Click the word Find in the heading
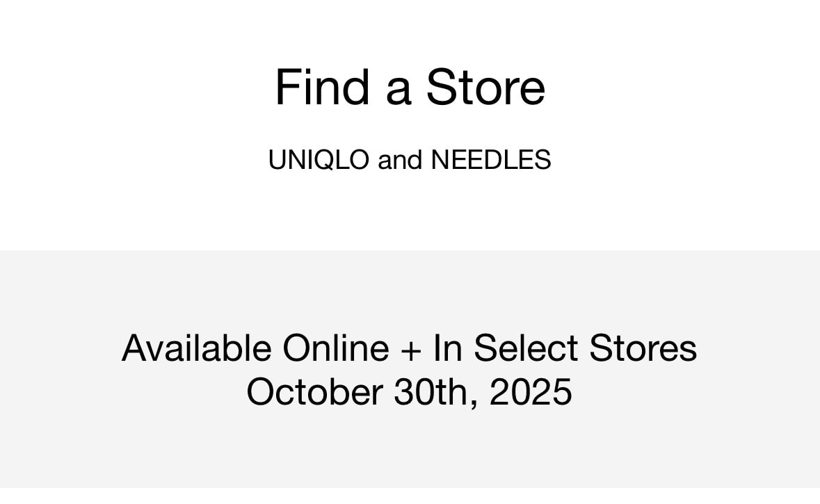 322,88
